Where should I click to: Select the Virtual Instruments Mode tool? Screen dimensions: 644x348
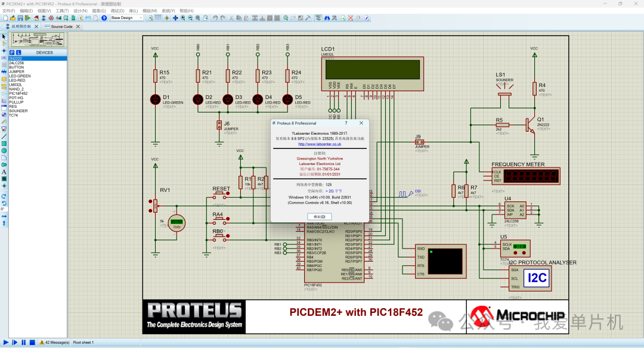(4, 129)
